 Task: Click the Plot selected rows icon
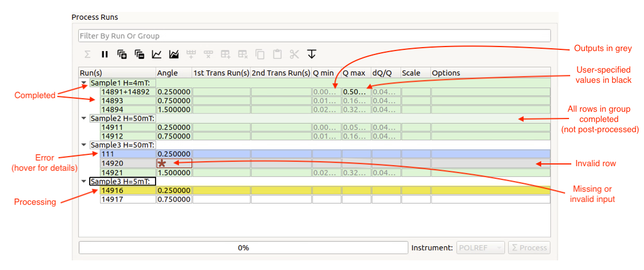coord(157,54)
